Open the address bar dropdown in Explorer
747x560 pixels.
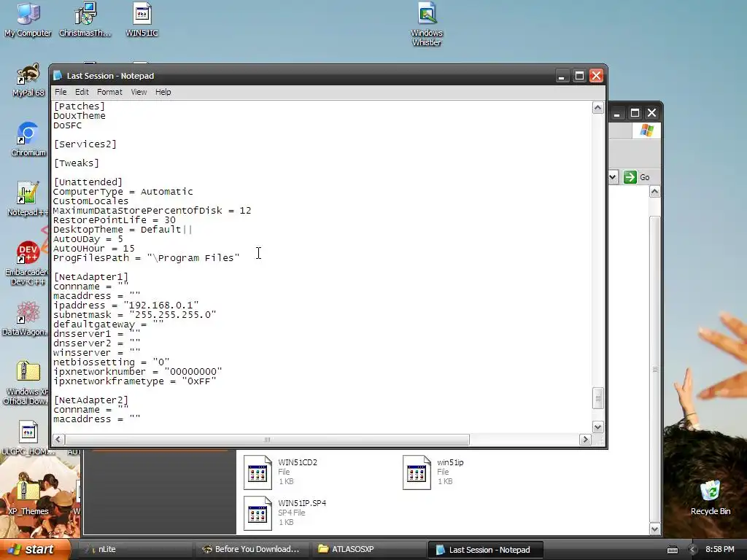(613, 177)
